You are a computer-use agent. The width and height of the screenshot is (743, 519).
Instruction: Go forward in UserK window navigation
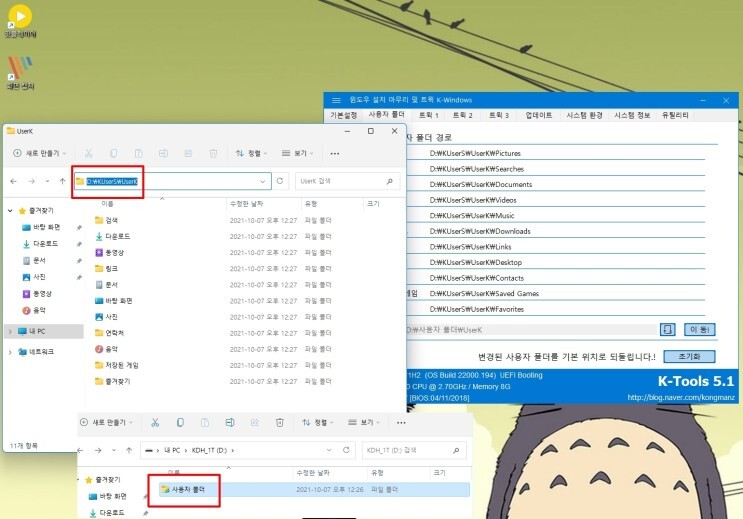pyautogui.click(x=31, y=181)
